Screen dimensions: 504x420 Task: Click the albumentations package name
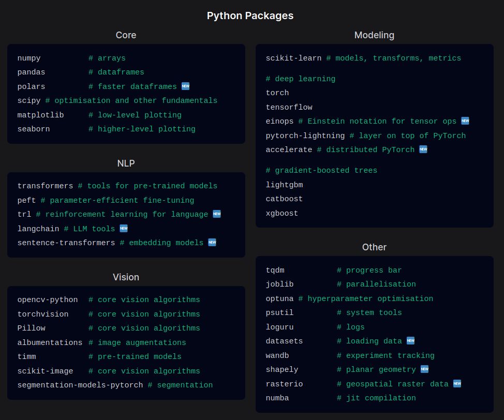(50, 342)
